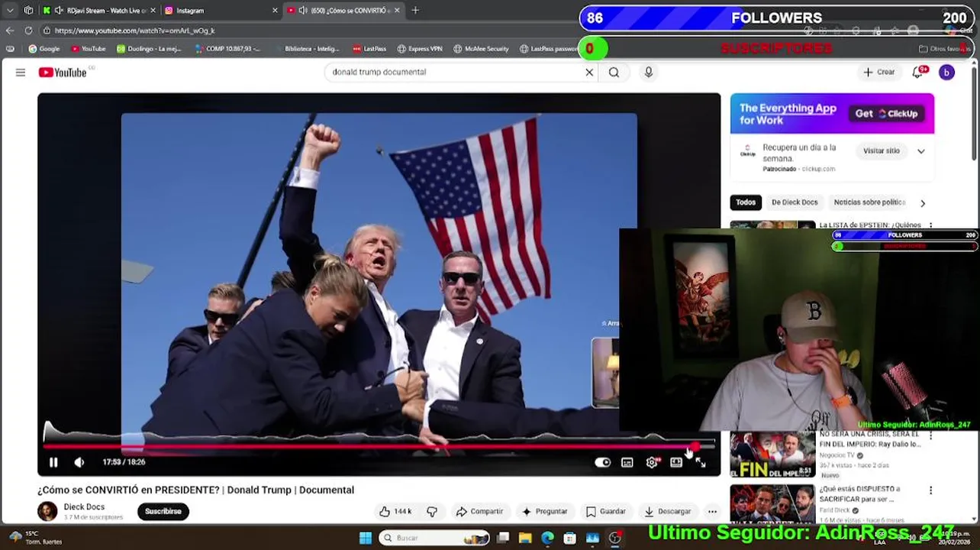Open options for the SACRIFICAR video
This screenshot has height=550, width=980.
click(930, 490)
